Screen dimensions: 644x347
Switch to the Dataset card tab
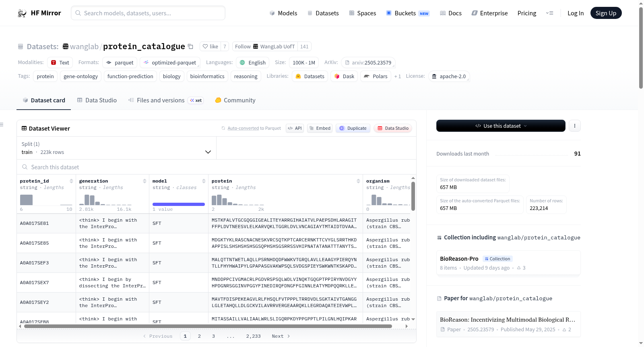[x=44, y=100]
